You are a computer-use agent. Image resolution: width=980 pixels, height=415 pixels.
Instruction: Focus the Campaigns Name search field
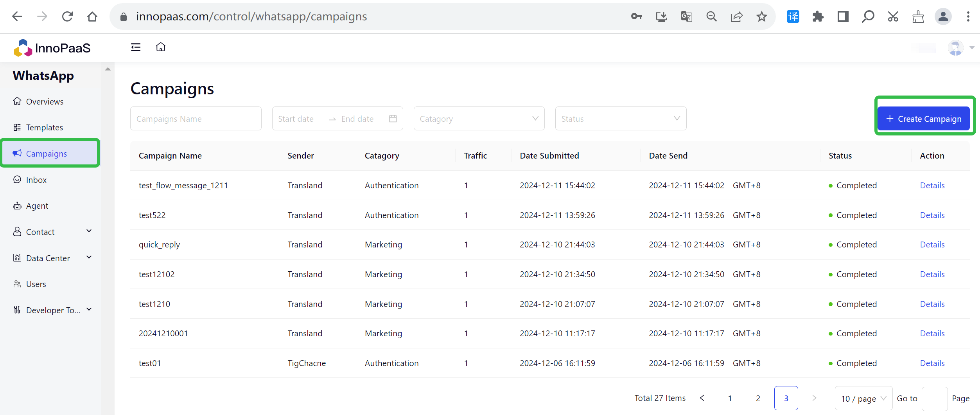(x=196, y=119)
